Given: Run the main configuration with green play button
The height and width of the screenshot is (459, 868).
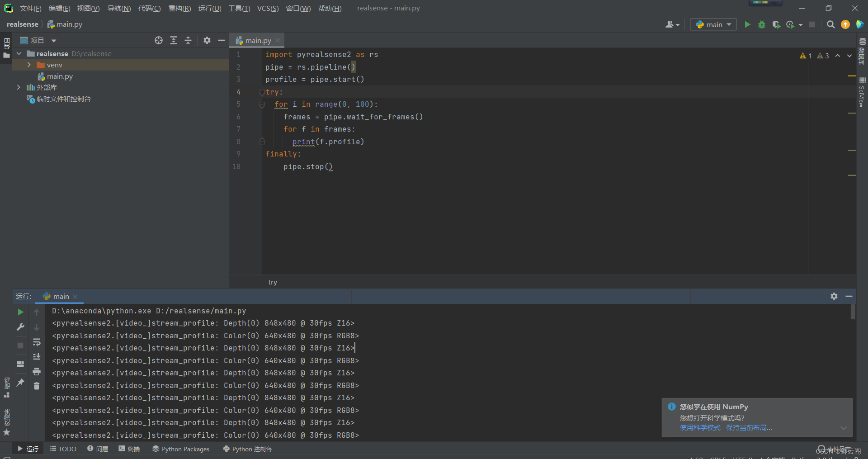Looking at the screenshot, I should point(747,24).
